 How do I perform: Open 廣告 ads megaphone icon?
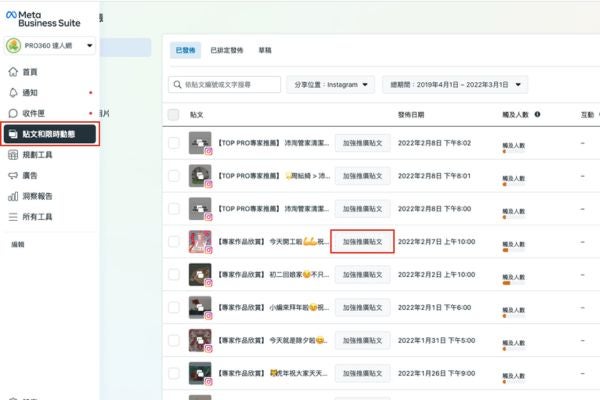click(x=12, y=175)
